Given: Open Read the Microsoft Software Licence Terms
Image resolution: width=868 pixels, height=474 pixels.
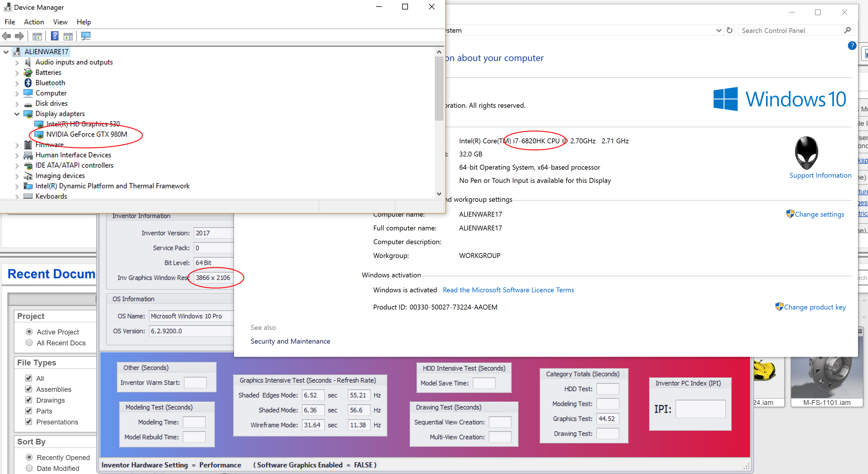Looking at the screenshot, I should click(508, 290).
